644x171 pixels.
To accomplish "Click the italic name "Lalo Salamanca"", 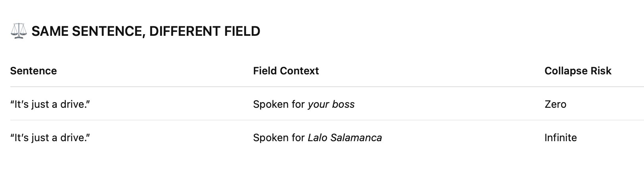I will (345, 138).
